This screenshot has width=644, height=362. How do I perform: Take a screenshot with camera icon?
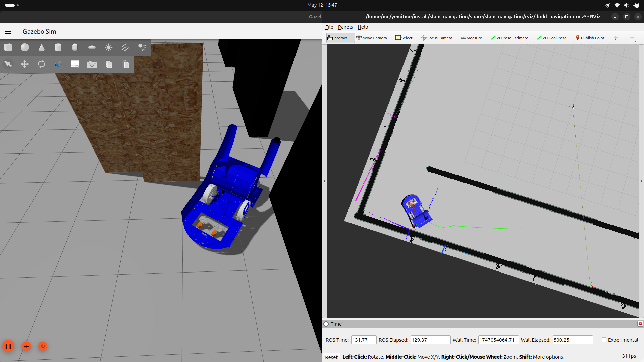[x=92, y=64]
